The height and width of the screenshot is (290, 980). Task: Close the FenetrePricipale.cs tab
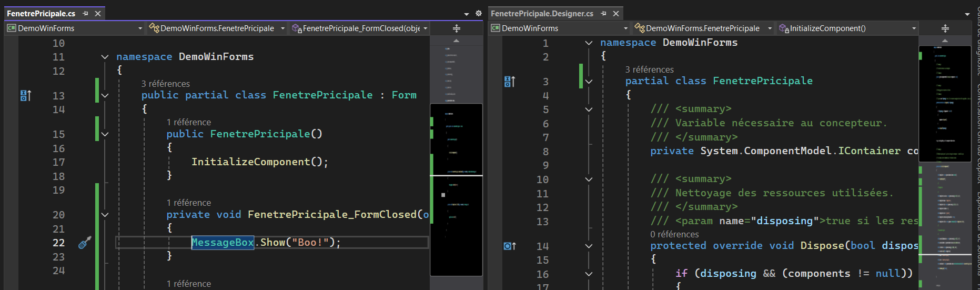[x=98, y=14]
